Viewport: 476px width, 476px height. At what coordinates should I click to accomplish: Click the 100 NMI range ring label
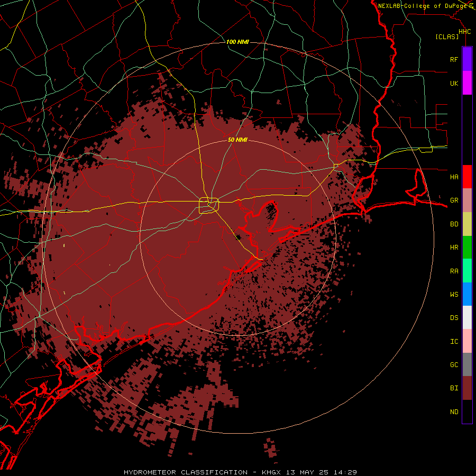[237, 42]
